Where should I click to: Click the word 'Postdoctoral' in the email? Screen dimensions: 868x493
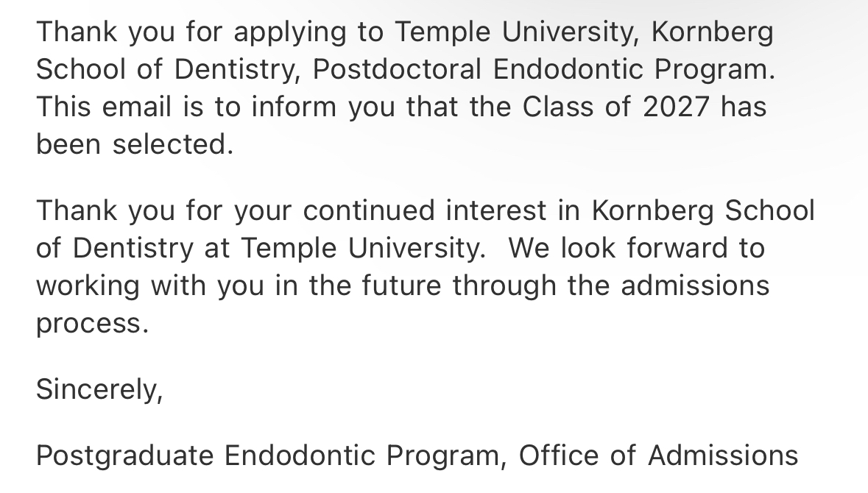point(397,69)
